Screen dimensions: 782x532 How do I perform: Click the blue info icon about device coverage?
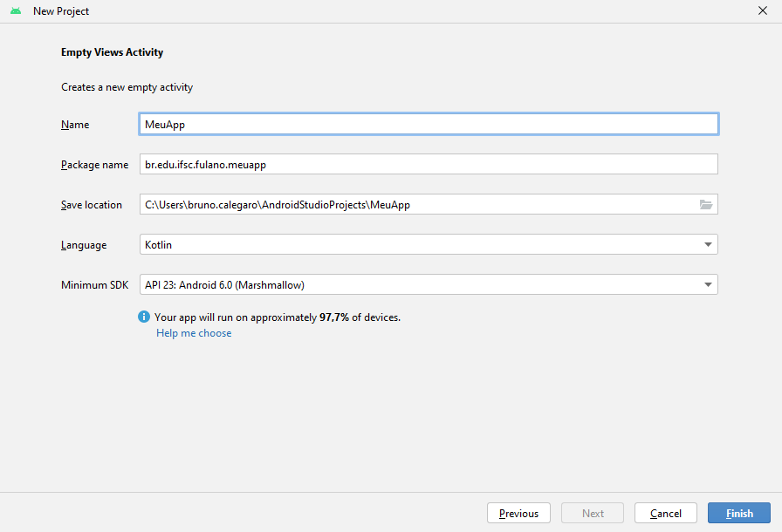click(x=144, y=317)
